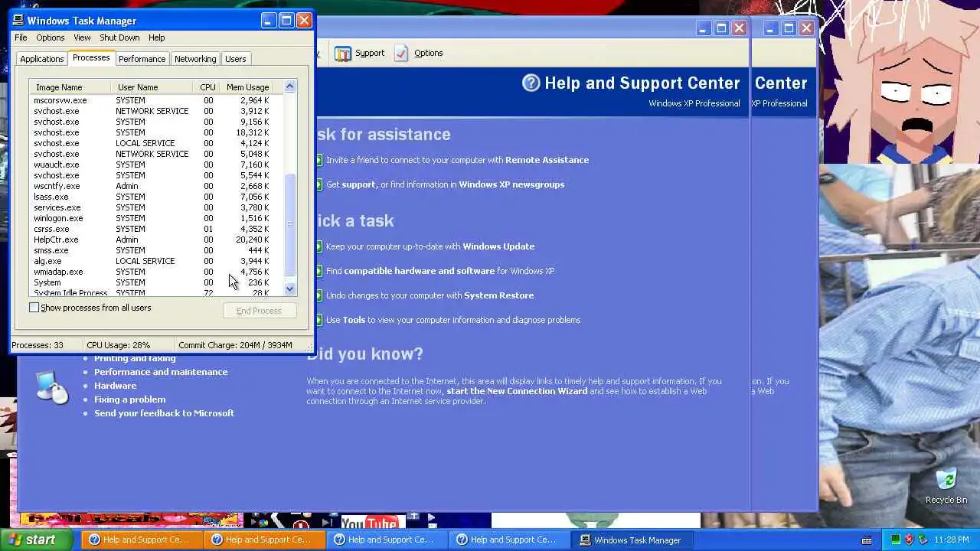980x551 pixels.
Task: Click the Options checklist icon in toolbar
Action: pos(401,53)
